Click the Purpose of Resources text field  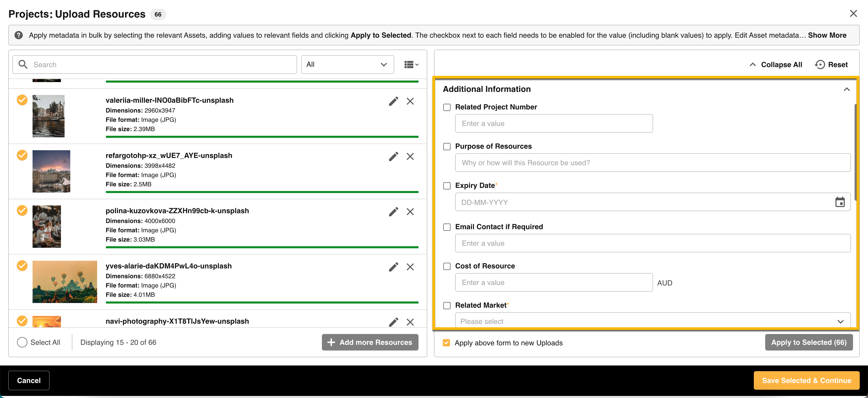(x=652, y=163)
